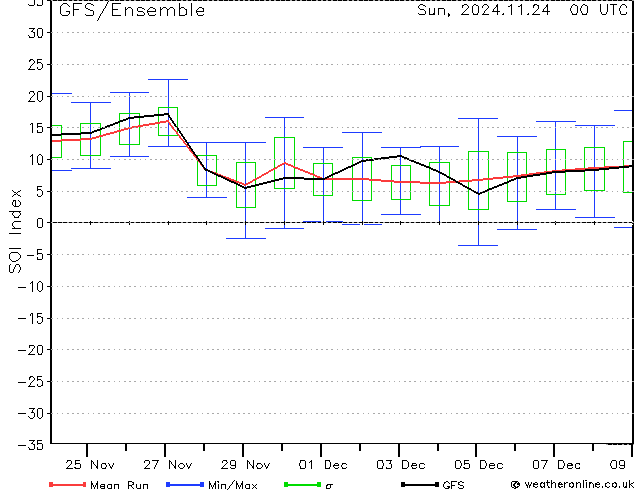Click the green sigma legend line
634x490 pixels.
coord(302,484)
